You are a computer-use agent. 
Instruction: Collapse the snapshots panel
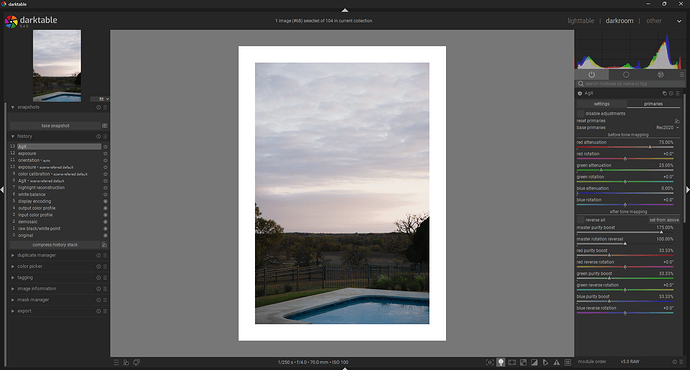13,107
